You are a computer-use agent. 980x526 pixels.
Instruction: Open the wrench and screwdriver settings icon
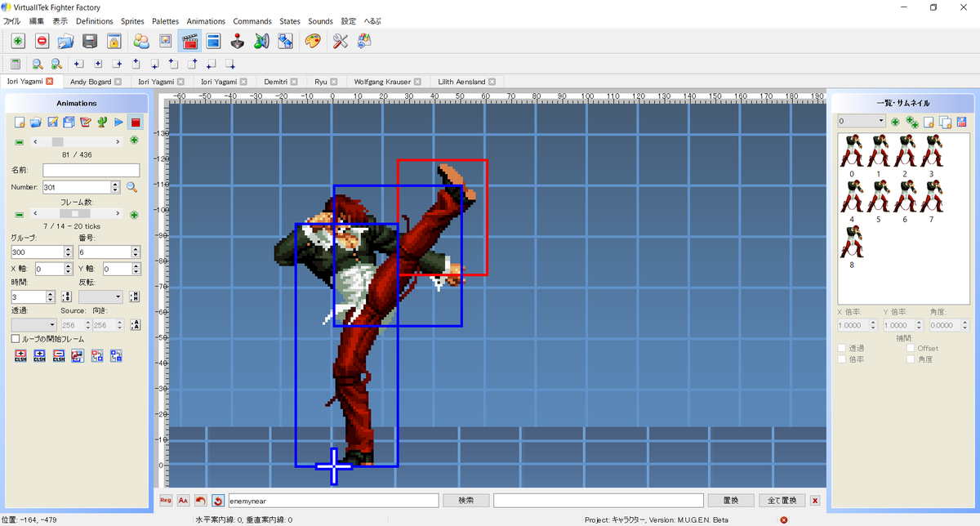pos(340,41)
